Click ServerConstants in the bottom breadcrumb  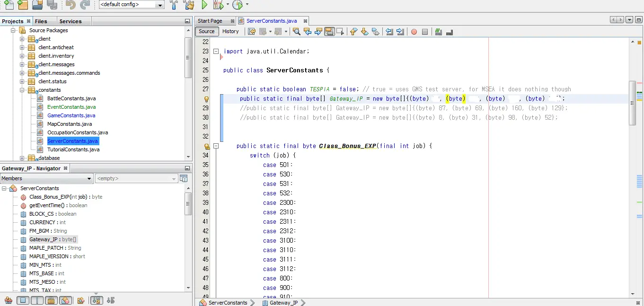[x=228, y=303]
